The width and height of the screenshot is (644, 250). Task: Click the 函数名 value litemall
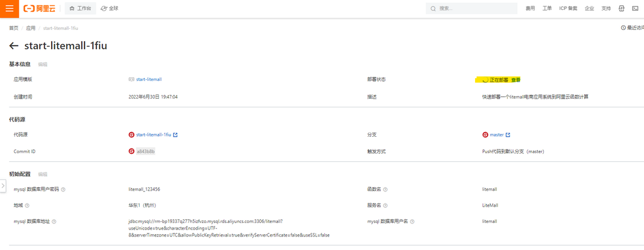point(490,190)
